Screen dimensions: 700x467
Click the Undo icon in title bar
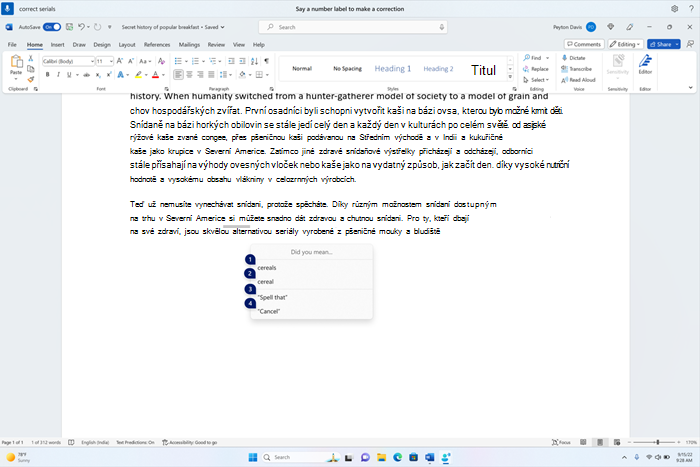(81, 27)
